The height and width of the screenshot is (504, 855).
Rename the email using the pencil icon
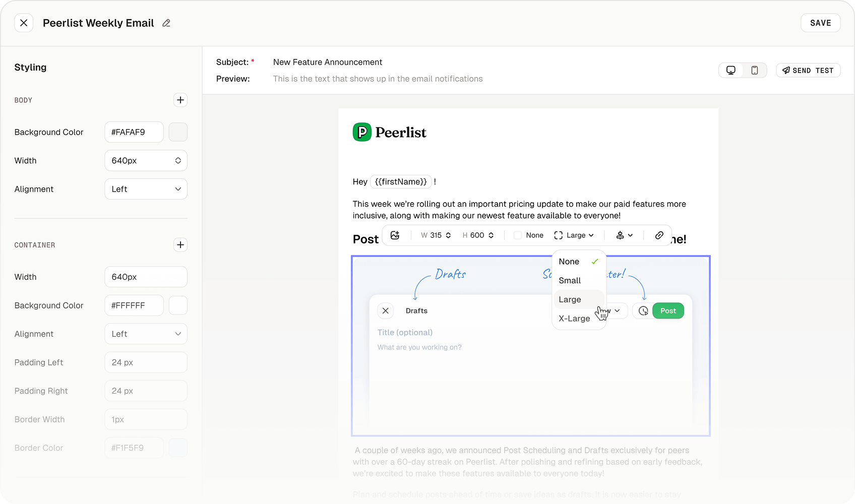tap(166, 23)
